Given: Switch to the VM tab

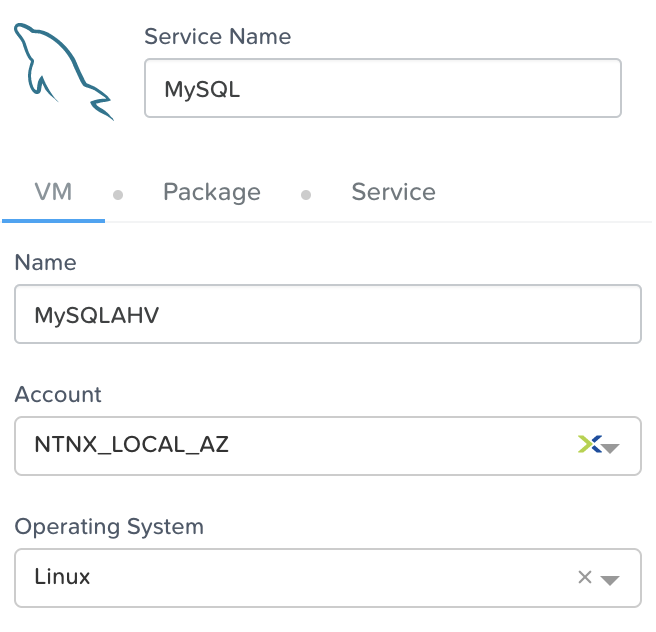Looking at the screenshot, I should [x=53, y=192].
